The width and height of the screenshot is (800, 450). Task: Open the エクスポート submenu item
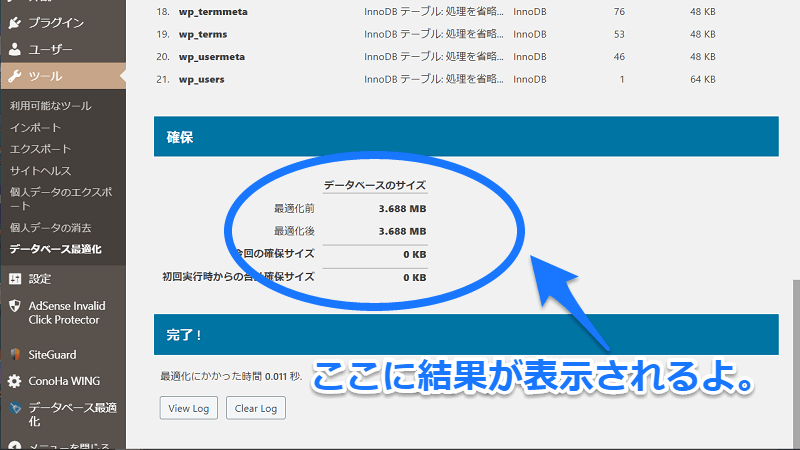(x=40, y=149)
